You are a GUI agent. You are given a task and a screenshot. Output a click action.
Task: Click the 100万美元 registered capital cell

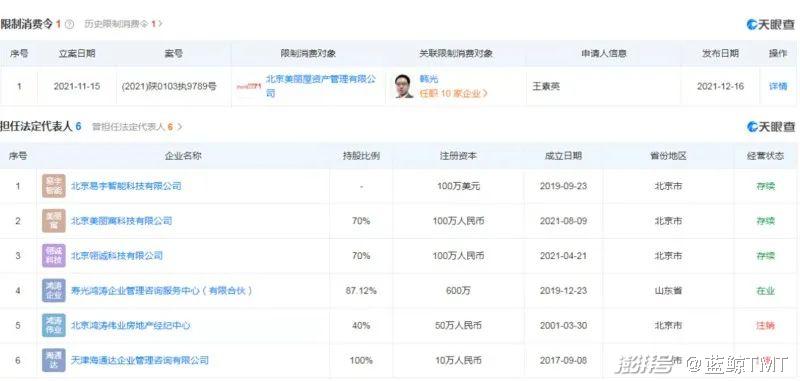click(458, 186)
